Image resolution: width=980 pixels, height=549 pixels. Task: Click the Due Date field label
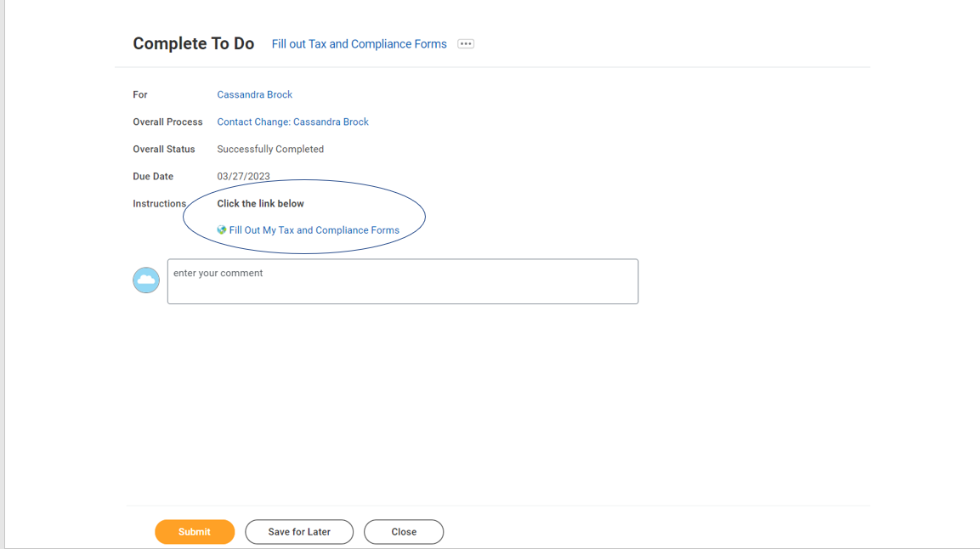click(x=153, y=177)
